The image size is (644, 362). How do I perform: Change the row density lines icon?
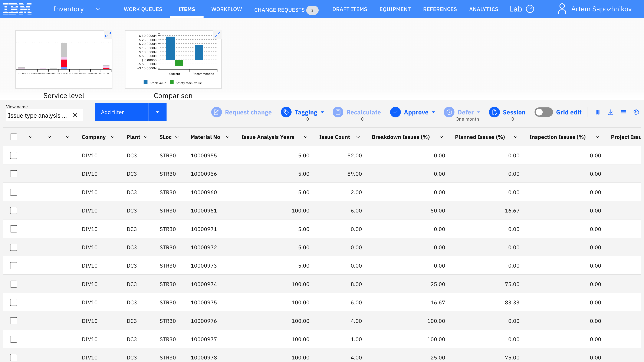point(624,112)
